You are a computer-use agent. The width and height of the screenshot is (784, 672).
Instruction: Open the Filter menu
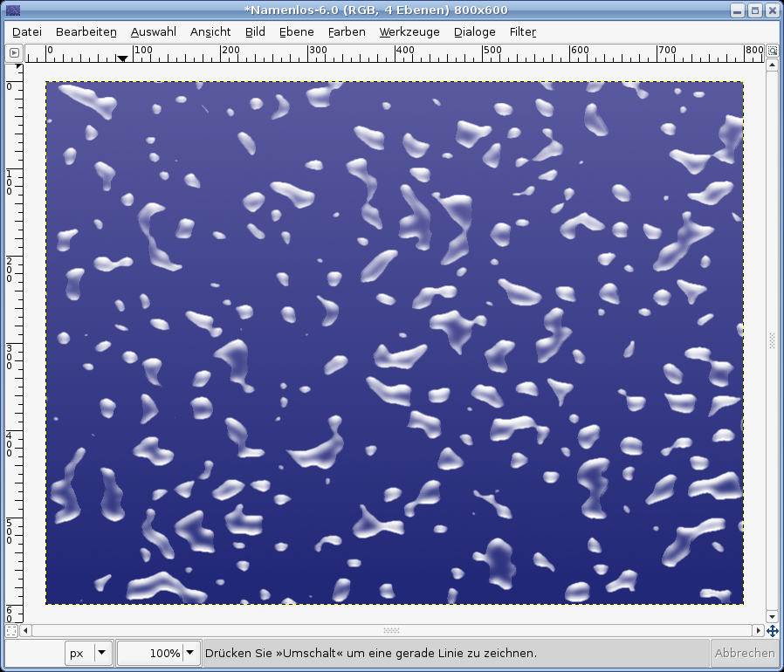[x=522, y=32]
